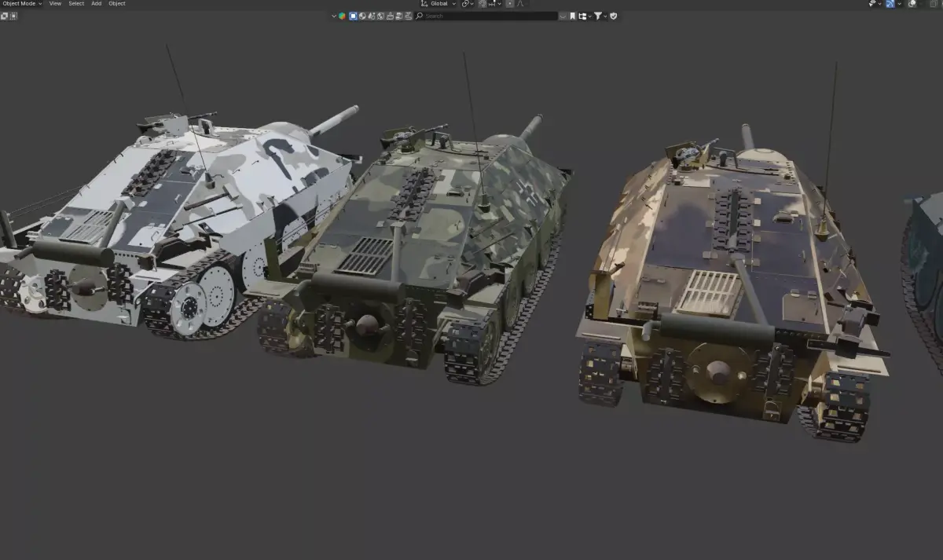
Task: Open the View menu
Action: pyautogui.click(x=55, y=3)
